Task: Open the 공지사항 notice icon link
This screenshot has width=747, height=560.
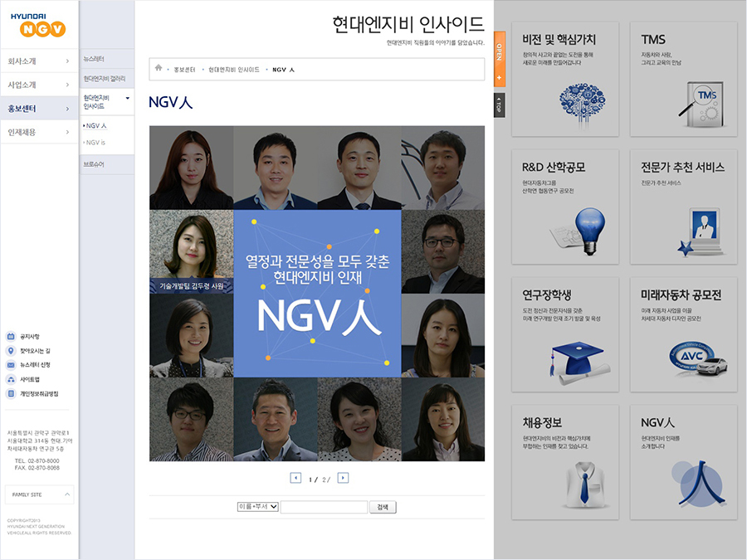Action: pos(11,336)
